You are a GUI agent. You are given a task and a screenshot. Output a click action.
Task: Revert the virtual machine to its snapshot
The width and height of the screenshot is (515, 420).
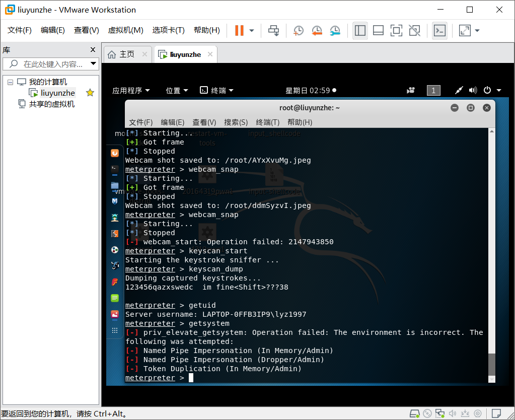click(317, 31)
